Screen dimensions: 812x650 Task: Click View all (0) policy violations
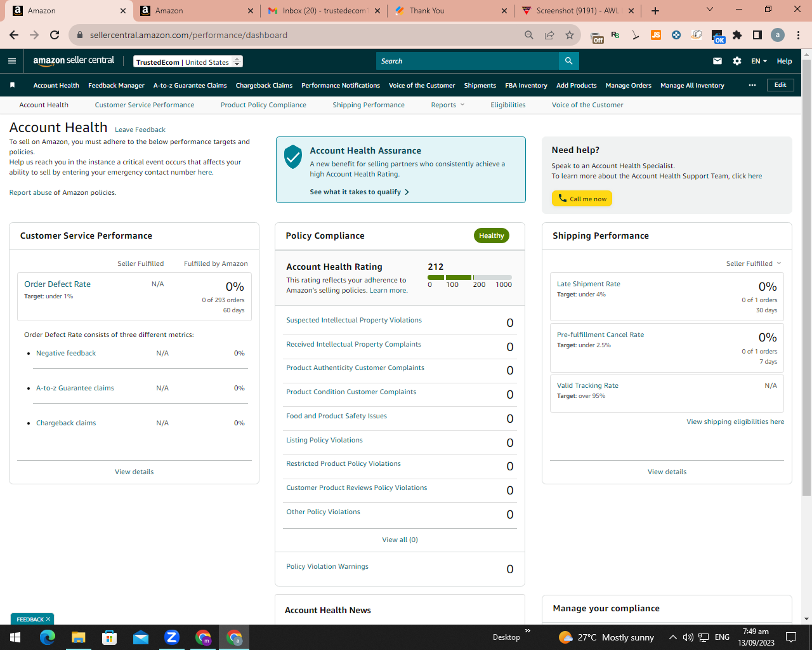click(x=400, y=540)
